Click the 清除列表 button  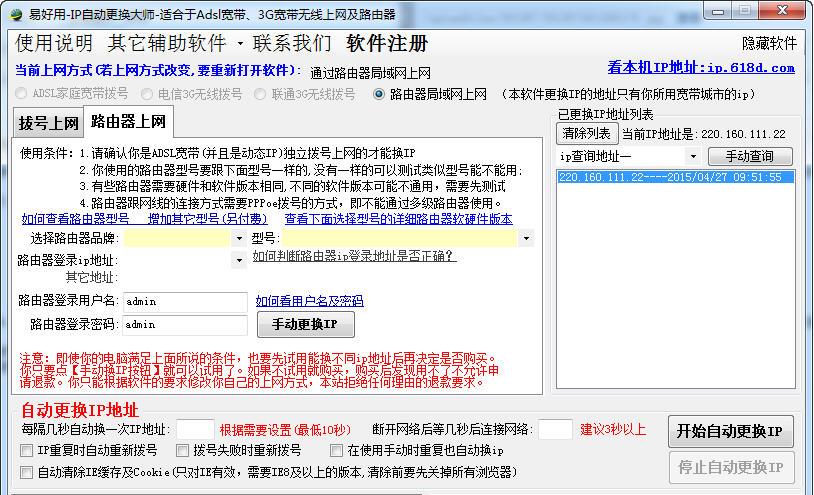click(587, 133)
